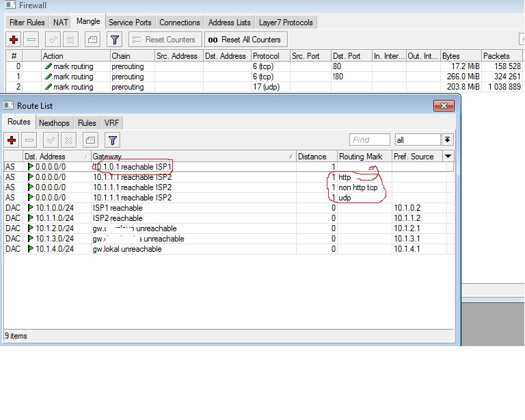Image resolution: width=525 pixels, height=420 pixels.
Task: Click Reset All Counters button
Action: (x=246, y=40)
